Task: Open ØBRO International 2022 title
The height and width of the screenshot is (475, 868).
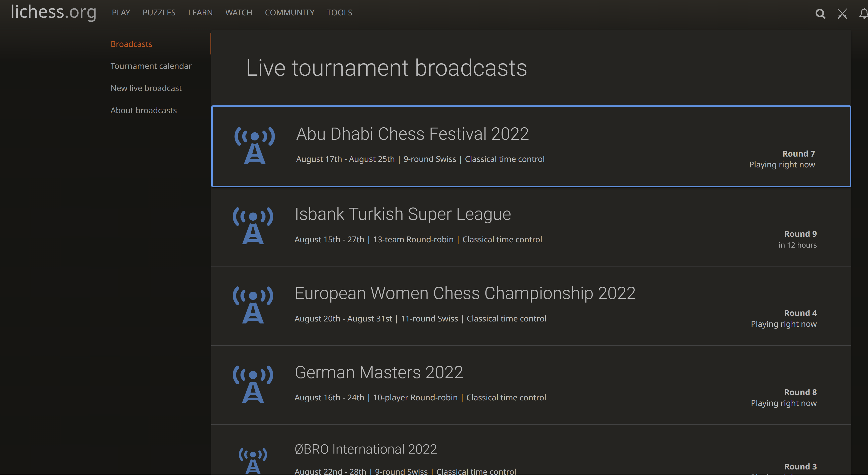Action: coord(366,449)
